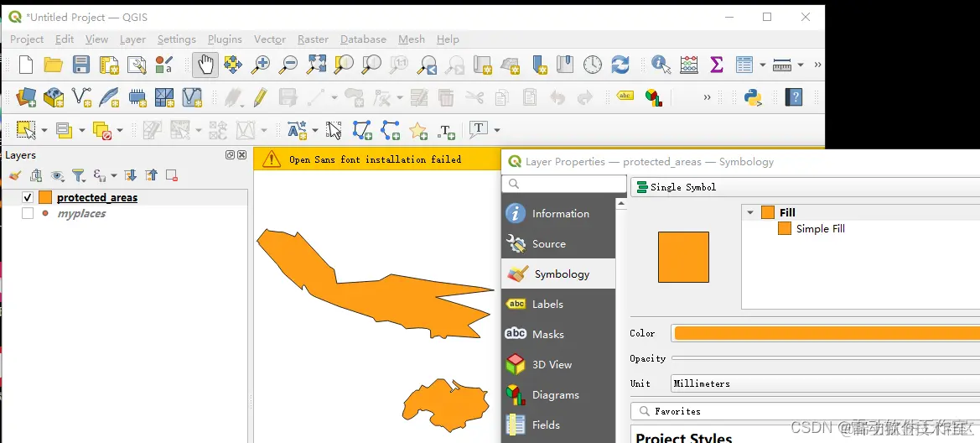Image resolution: width=980 pixels, height=443 pixels.
Task: Click Expand All icon in Layers panel
Action: (130, 176)
